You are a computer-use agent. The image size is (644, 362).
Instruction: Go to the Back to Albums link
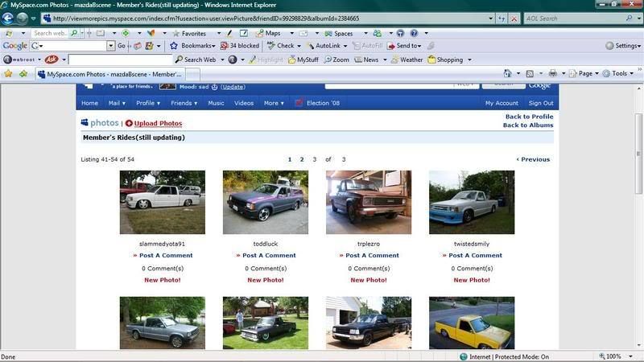tap(528, 125)
